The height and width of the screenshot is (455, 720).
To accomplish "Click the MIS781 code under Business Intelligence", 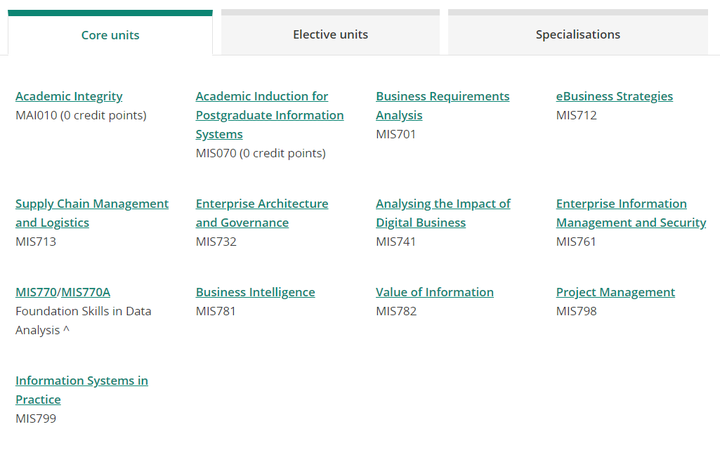I will [216, 311].
